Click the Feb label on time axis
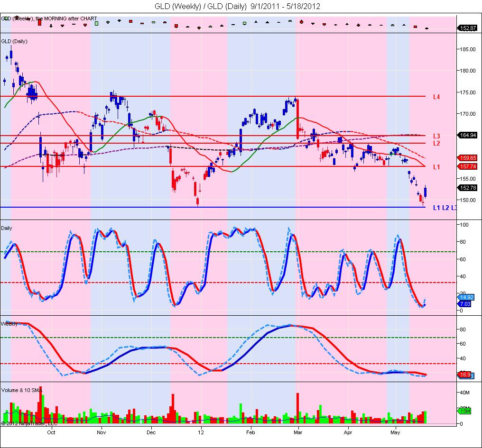The height and width of the screenshot is (448, 482). (x=250, y=432)
